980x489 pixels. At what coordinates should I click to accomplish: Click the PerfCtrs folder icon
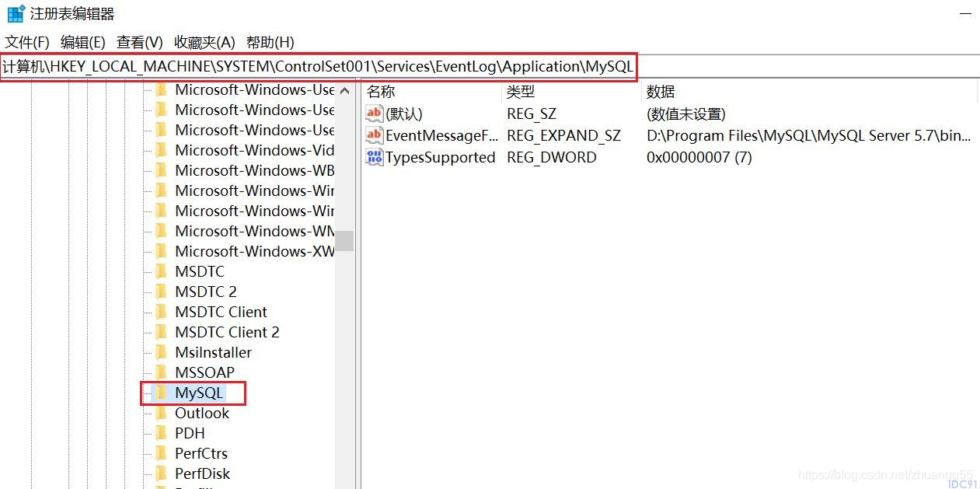coord(162,453)
